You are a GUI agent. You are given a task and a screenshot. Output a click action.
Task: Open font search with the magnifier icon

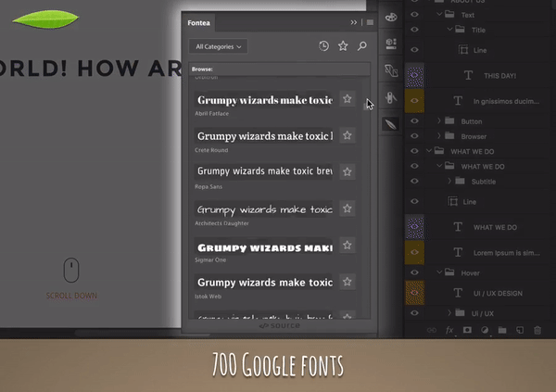(362, 46)
